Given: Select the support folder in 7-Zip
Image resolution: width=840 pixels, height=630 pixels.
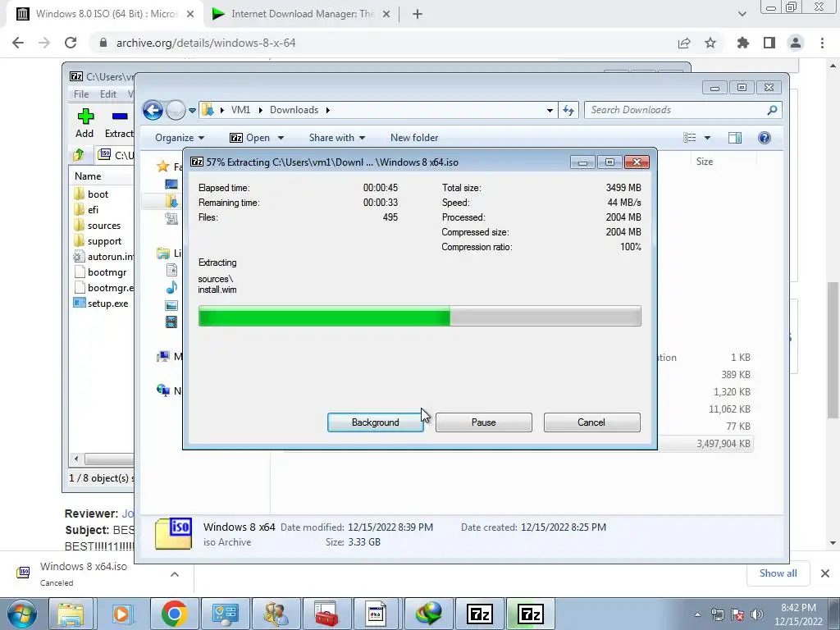Looking at the screenshot, I should click(x=98, y=241).
